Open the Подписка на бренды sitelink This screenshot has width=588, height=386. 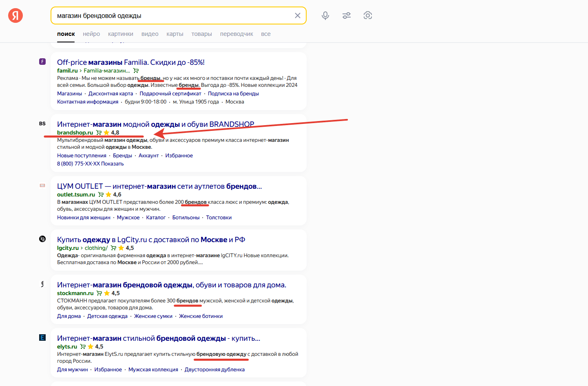point(233,93)
